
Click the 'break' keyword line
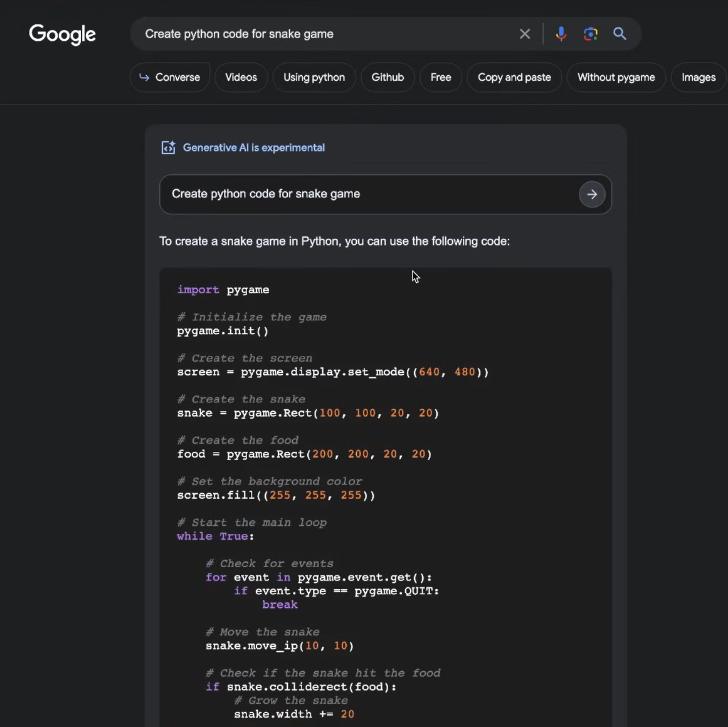280,605
